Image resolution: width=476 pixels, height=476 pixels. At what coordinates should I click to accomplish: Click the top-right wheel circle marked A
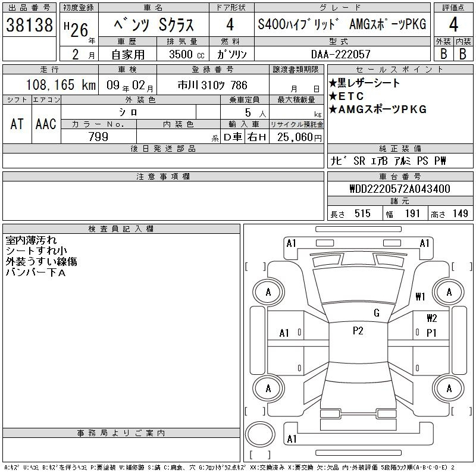(x=449, y=292)
